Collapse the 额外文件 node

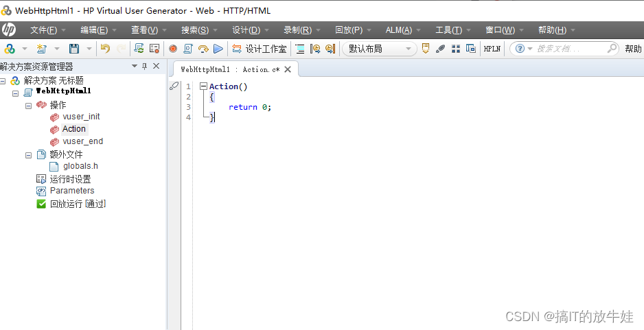pyautogui.click(x=28, y=155)
